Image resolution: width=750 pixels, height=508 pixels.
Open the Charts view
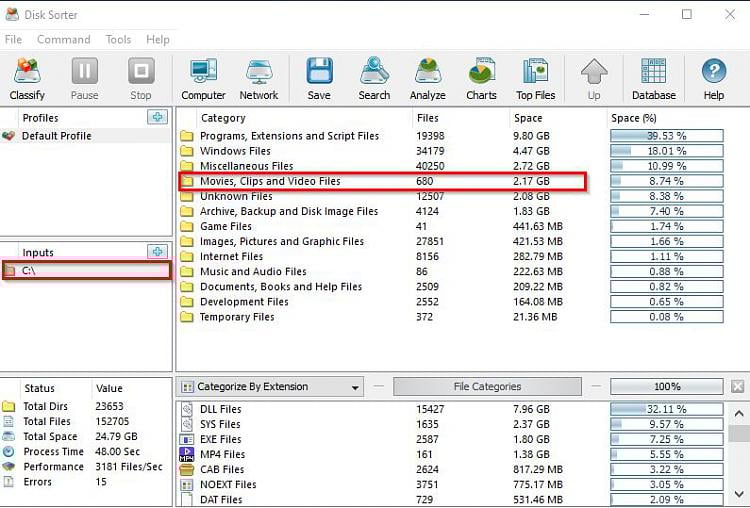click(x=481, y=78)
